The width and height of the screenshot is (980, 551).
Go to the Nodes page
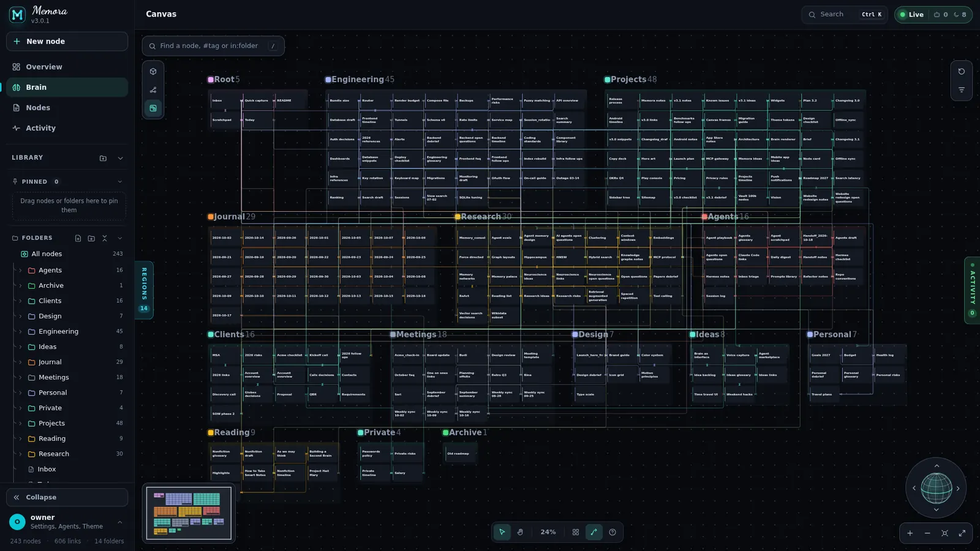pyautogui.click(x=67, y=108)
